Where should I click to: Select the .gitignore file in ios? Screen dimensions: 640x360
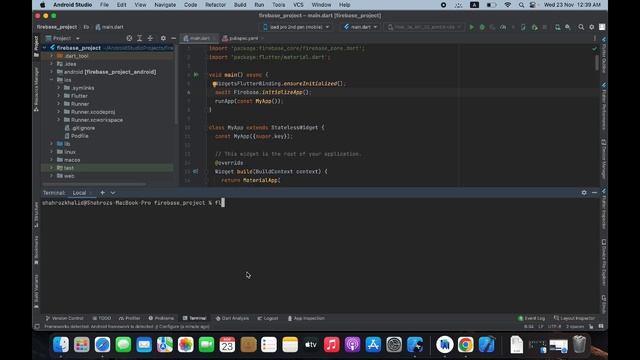[x=83, y=128]
